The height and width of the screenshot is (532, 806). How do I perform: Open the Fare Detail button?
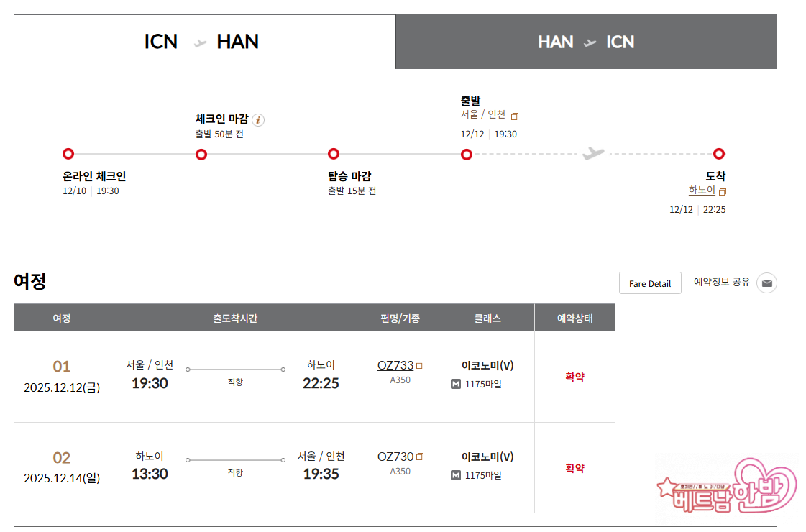[649, 283]
